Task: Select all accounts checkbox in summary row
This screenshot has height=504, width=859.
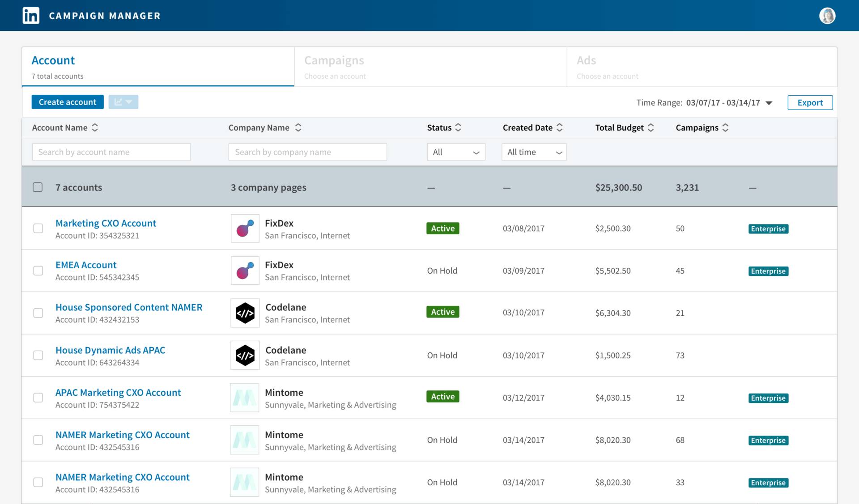Action: [x=38, y=187]
